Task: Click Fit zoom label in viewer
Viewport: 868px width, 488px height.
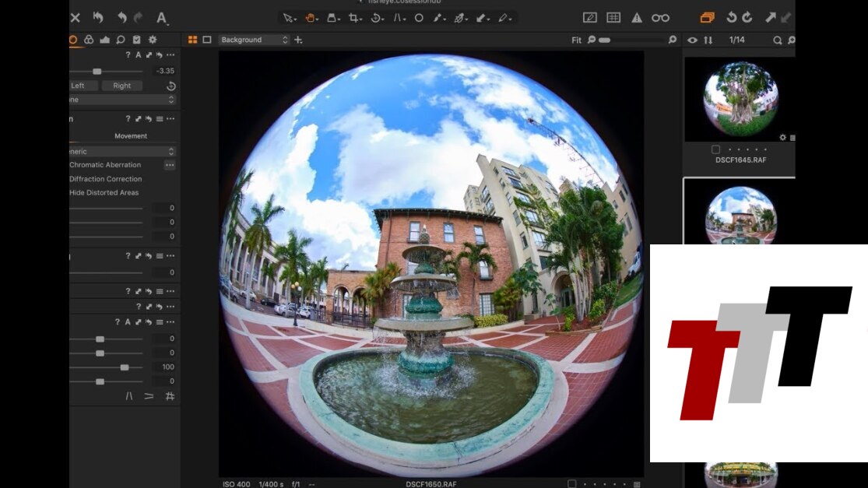Action: click(x=576, y=40)
